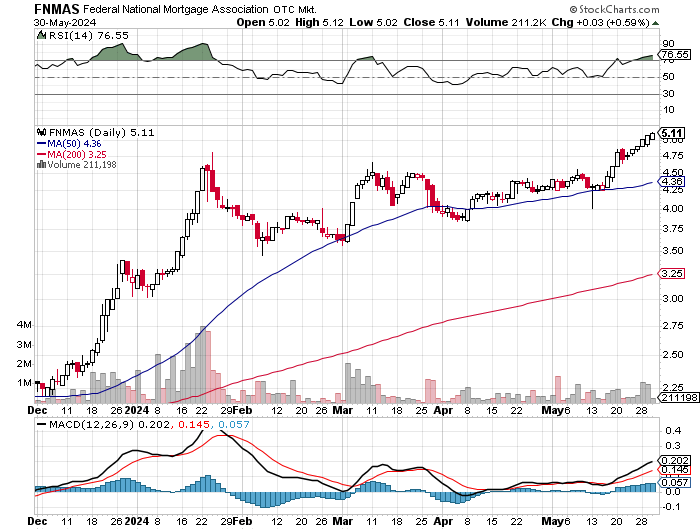Screen dimensions: 700x530
Task: Click the Dec label on bottom MACD axis
Action: coord(37,521)
